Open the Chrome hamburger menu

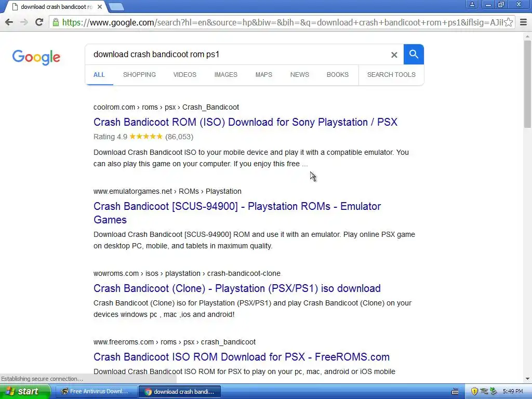(523, 22)
